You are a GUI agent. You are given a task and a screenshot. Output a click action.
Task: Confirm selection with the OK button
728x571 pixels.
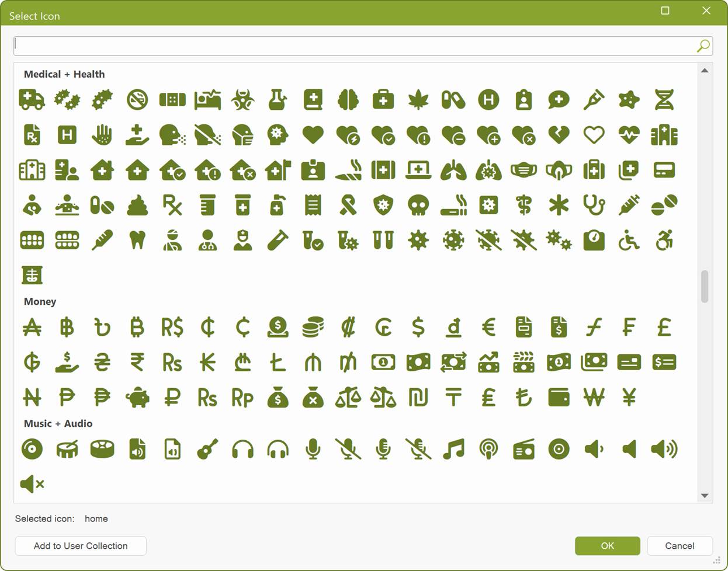click(x=608, y=546)
